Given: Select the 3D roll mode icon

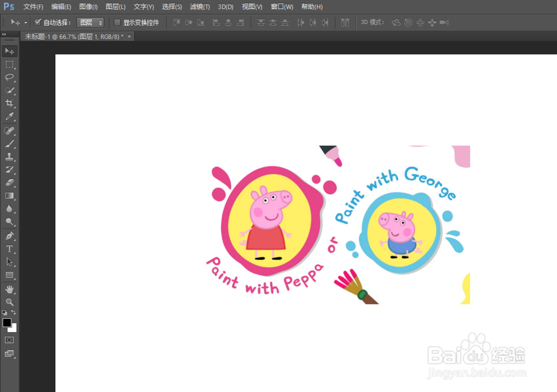Looking at the screenshot, I should point(408,23).
